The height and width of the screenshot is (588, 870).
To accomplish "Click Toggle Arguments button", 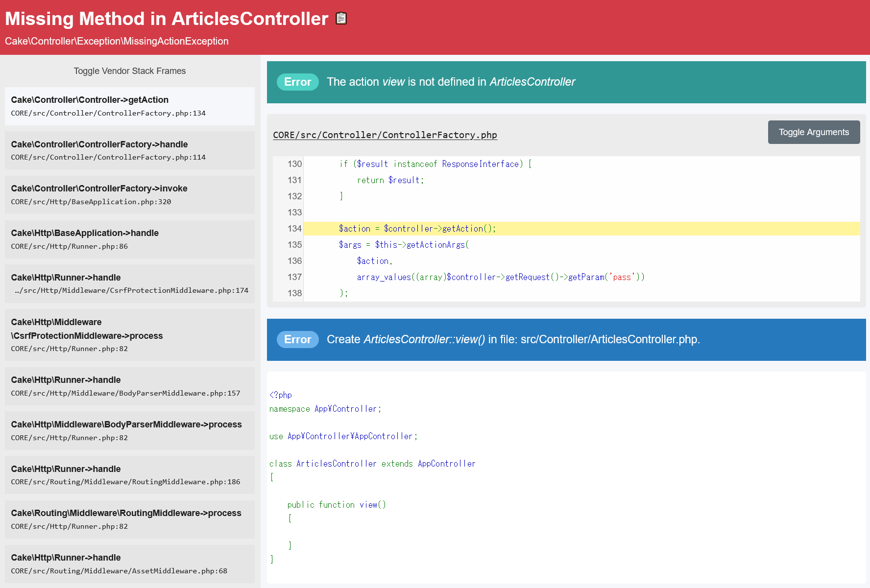I will click(x=814, y=132).
